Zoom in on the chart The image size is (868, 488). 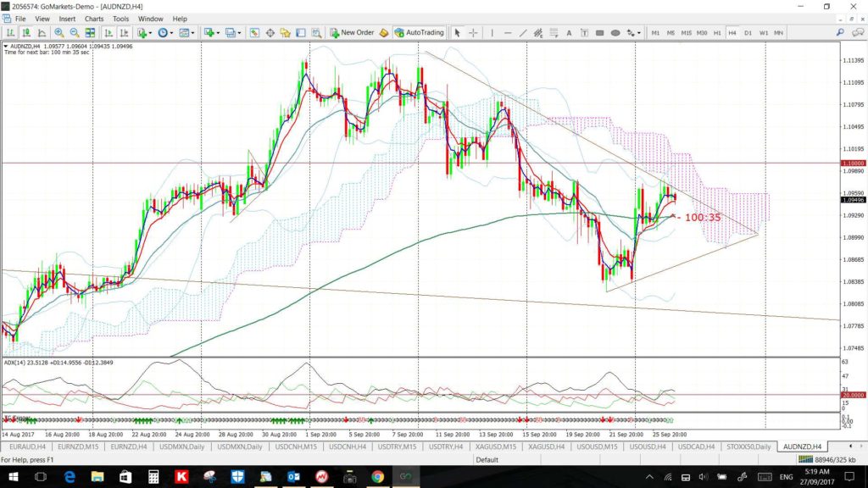tap(58, 33)
